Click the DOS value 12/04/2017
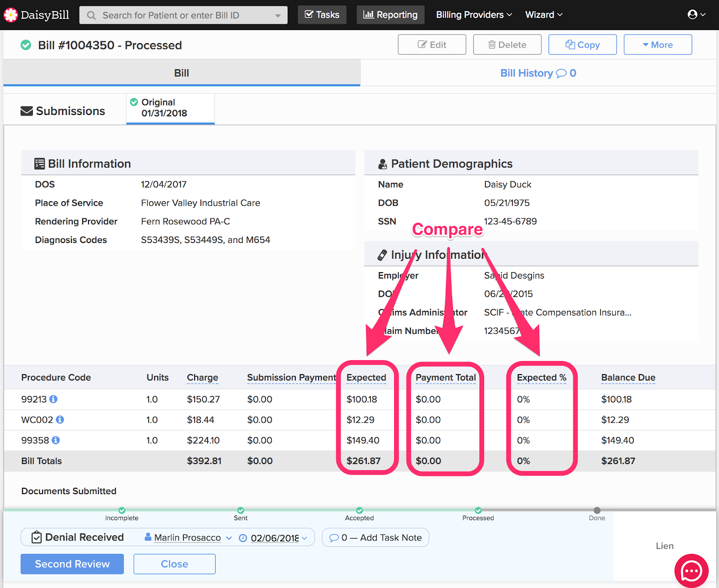Viewport: 719px width, 588px height. (164, 184)
